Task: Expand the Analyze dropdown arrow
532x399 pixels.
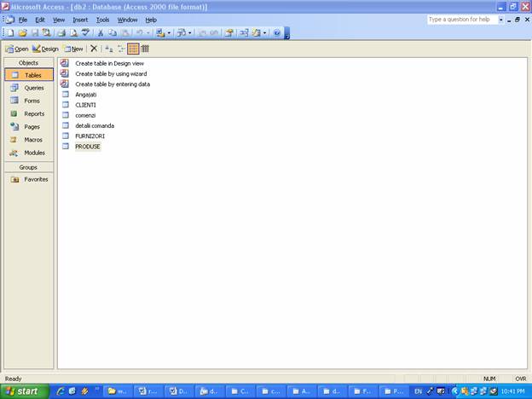Action: click(189, 33)
